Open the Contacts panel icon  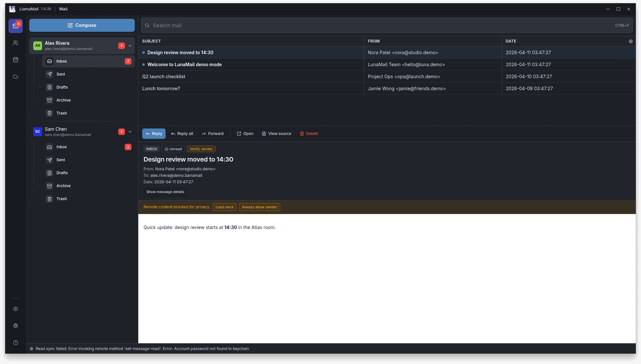tap(15, 42)
